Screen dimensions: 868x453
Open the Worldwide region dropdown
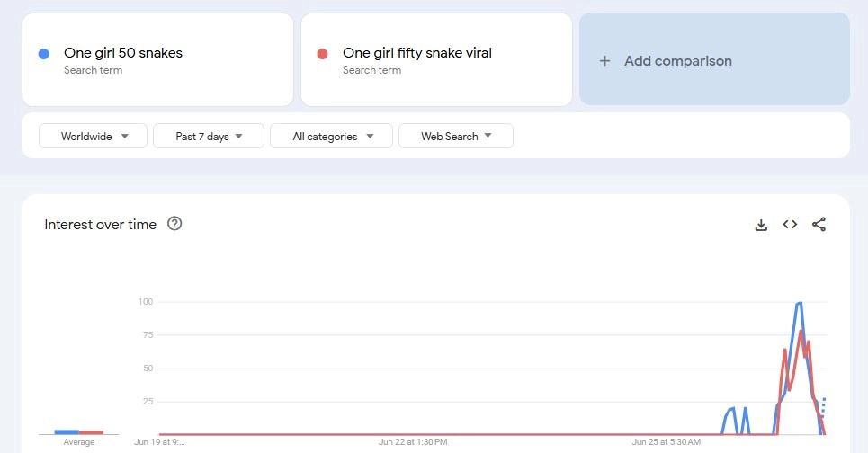(93, 137)
